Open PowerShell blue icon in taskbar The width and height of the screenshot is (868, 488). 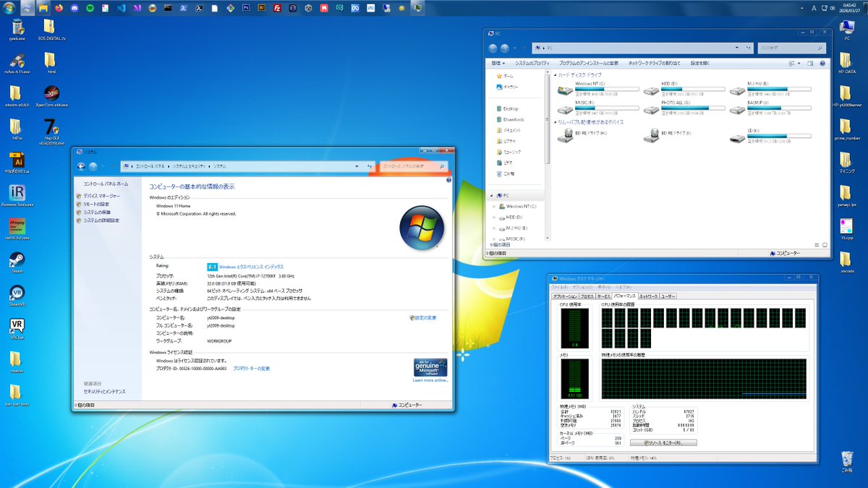[183, 8]
